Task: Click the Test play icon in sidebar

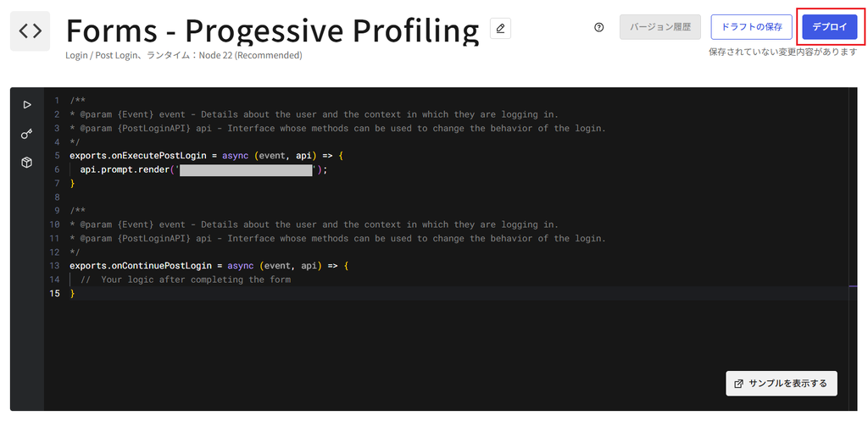Action: [26, 104]
